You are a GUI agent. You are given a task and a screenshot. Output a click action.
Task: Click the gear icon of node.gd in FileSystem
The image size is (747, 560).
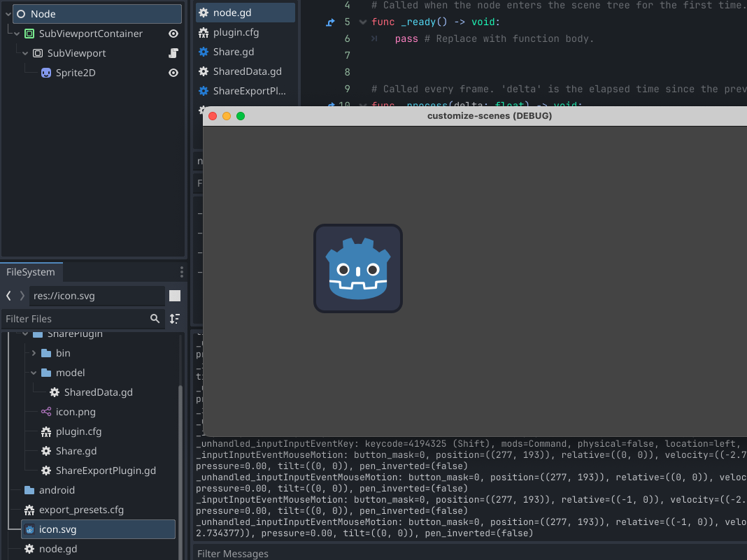click(x=29, y=549)
